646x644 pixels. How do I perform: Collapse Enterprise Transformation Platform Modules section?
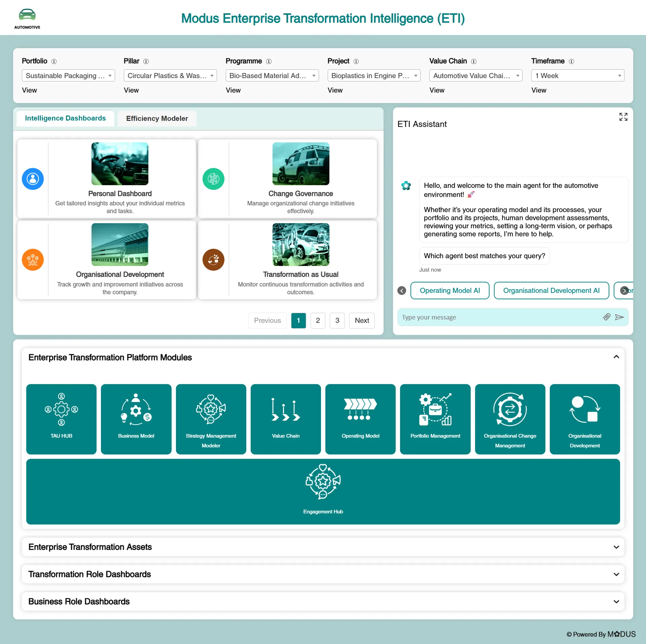coord(616,357)
